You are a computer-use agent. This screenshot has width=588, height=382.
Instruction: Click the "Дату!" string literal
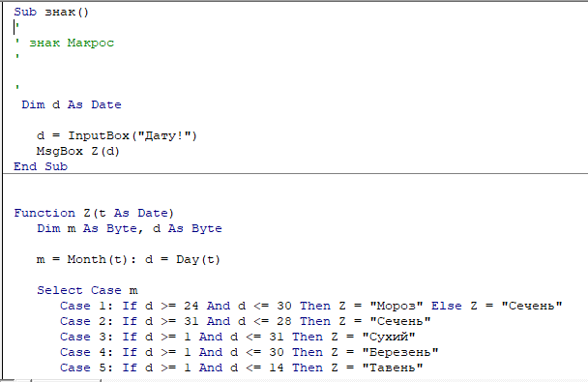[164, 135]
